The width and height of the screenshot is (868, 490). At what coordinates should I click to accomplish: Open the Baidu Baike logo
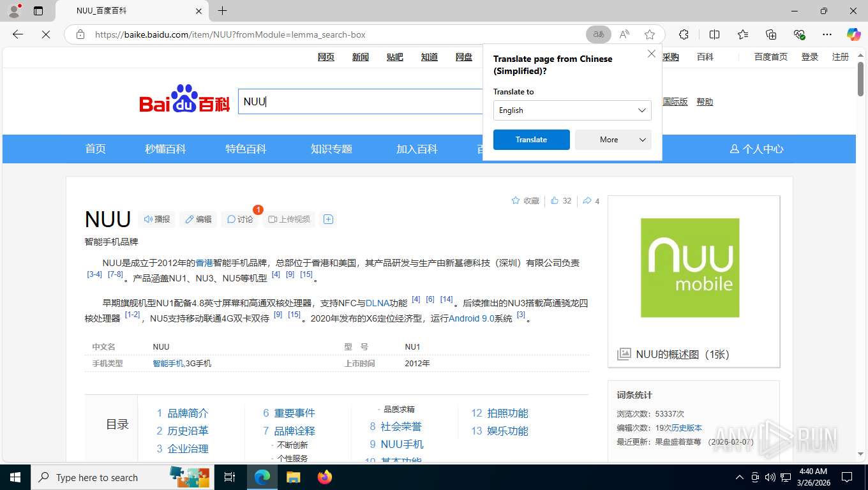point(184,100)
